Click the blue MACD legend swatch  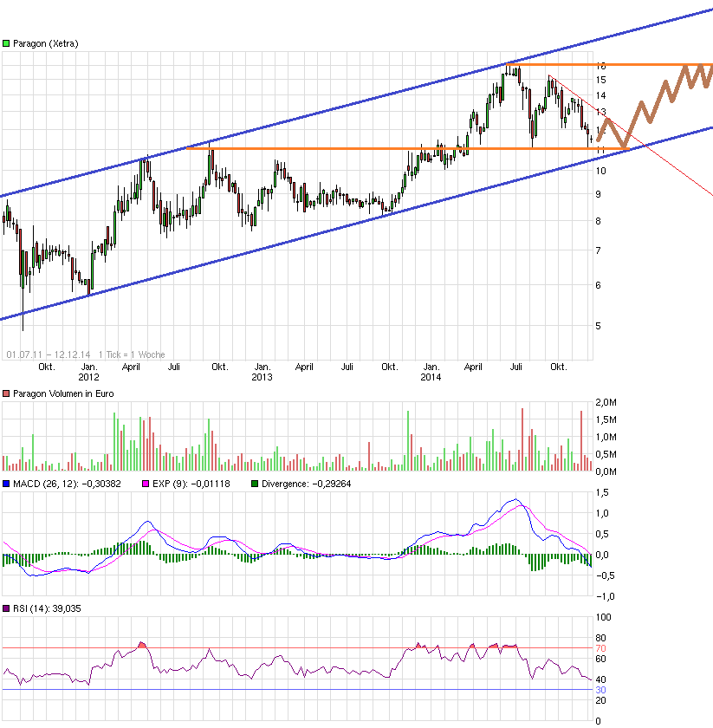click(x=6, y=484)
